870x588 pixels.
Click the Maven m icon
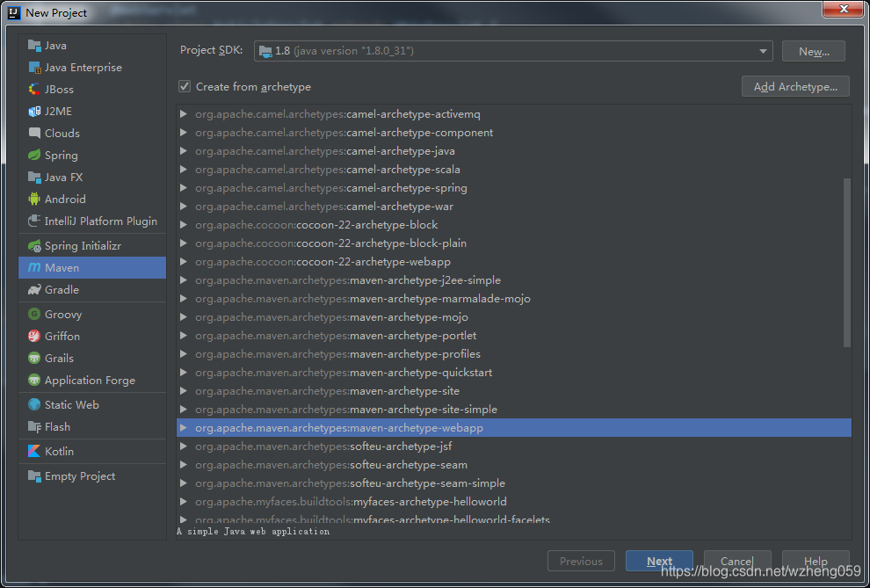pos(34,268)
